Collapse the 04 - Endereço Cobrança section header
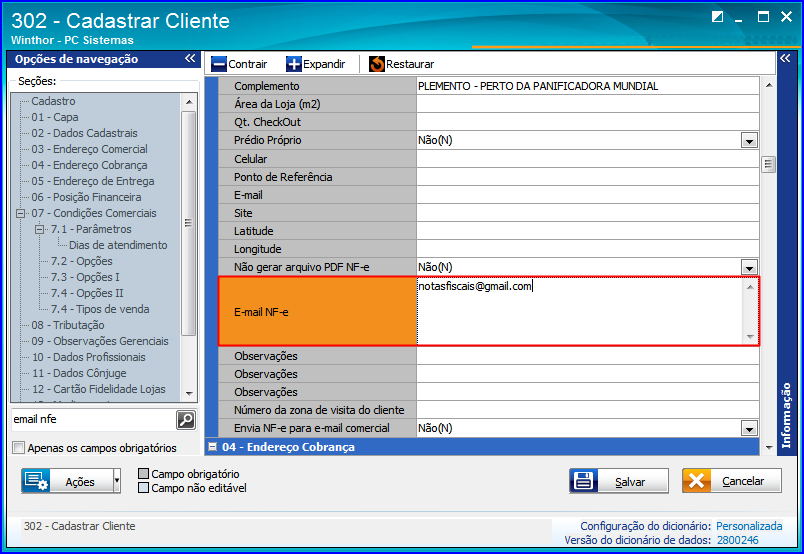The image size is (804, 554). (212, 447)
